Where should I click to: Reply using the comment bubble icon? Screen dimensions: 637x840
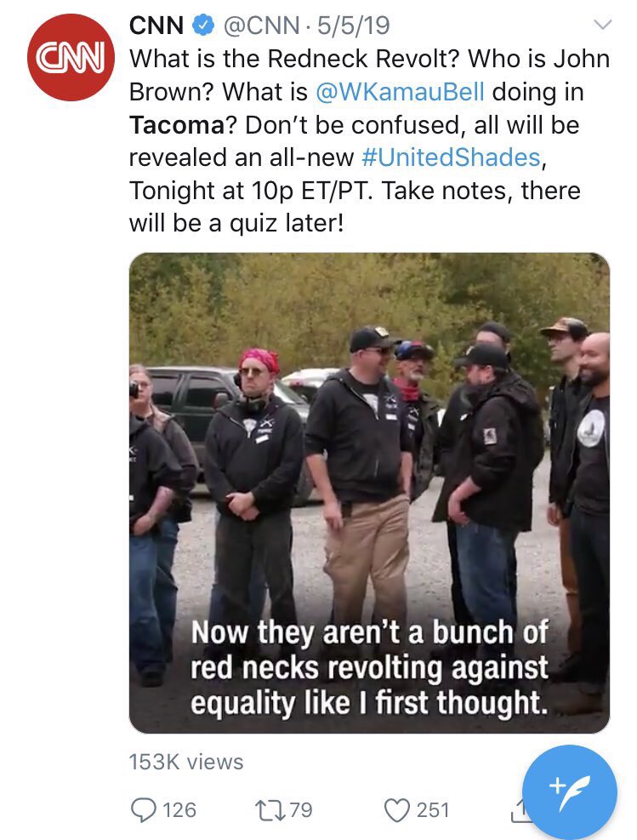coord(143,809)
